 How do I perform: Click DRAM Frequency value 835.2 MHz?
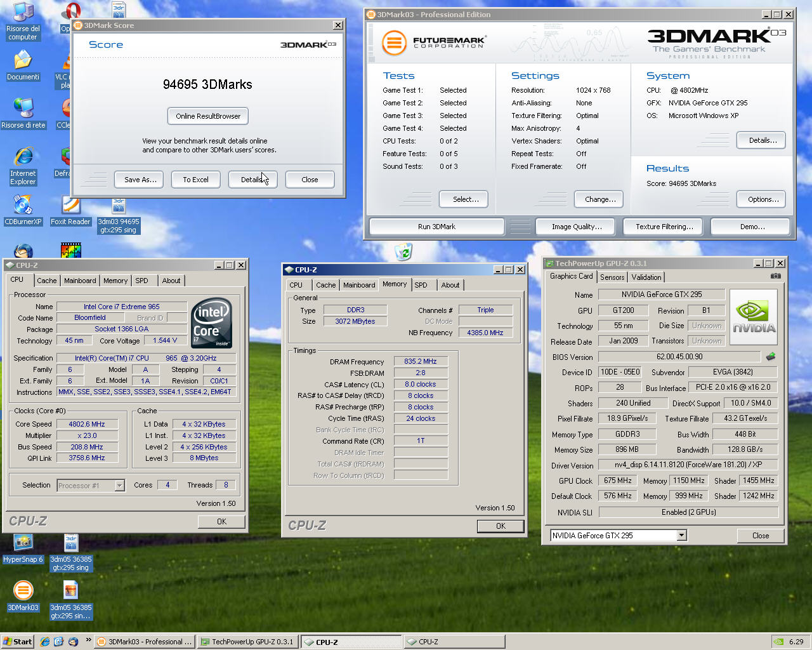(421, 361)
